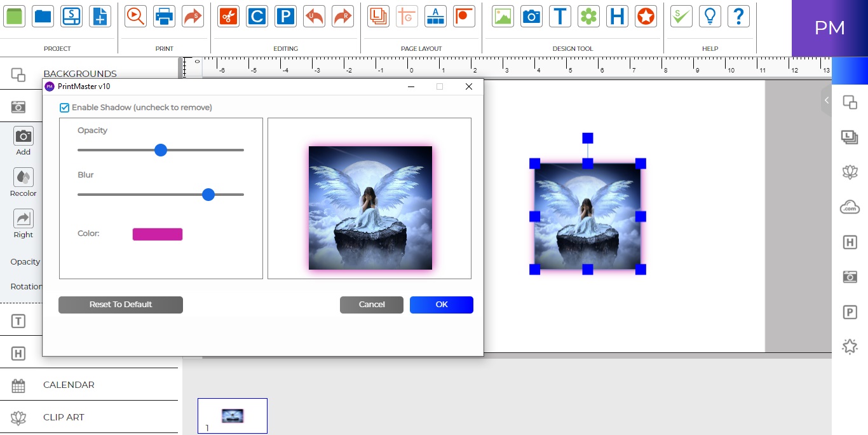The image size is (868, 435).
Task: Copy with the blue C icon
Action: tap(257, 16)
